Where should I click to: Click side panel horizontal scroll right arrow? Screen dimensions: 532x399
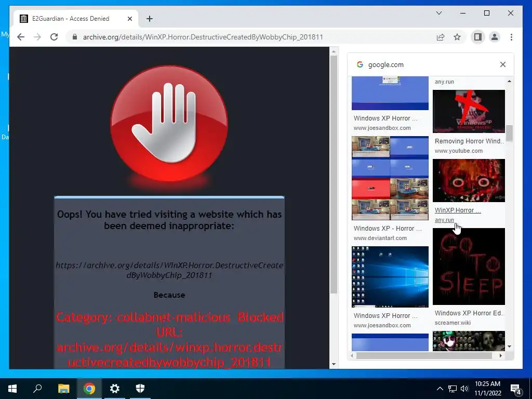[500, 355]
